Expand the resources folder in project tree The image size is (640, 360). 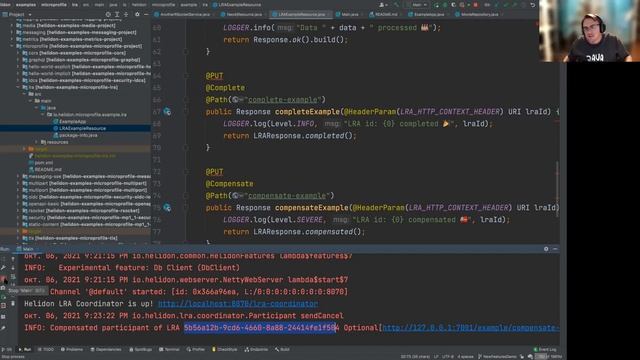click(x=37, y=142)
